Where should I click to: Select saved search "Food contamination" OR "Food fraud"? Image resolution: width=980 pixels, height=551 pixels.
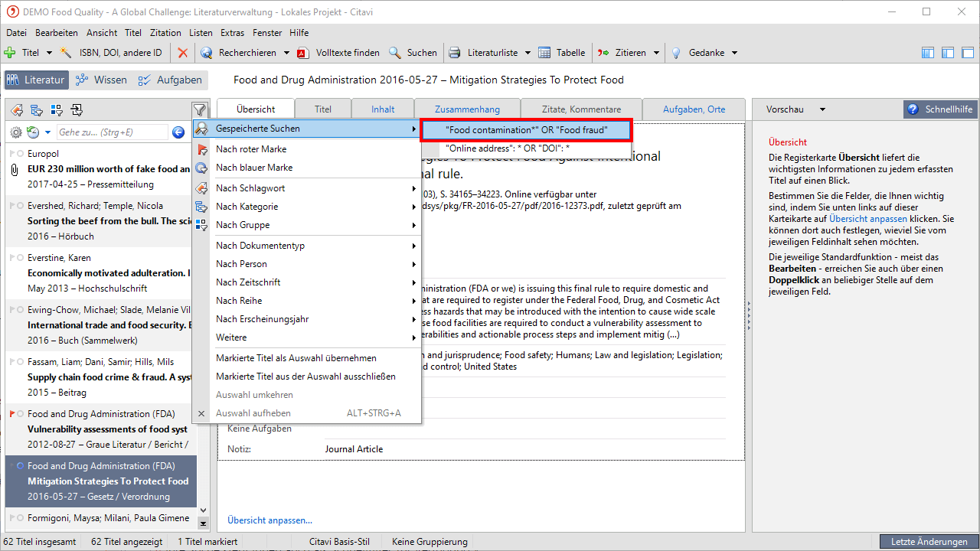coord(526,130)
